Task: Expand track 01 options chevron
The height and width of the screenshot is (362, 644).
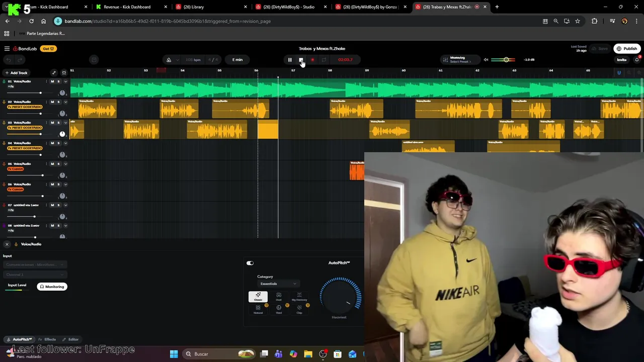Action: pos(65,81)
